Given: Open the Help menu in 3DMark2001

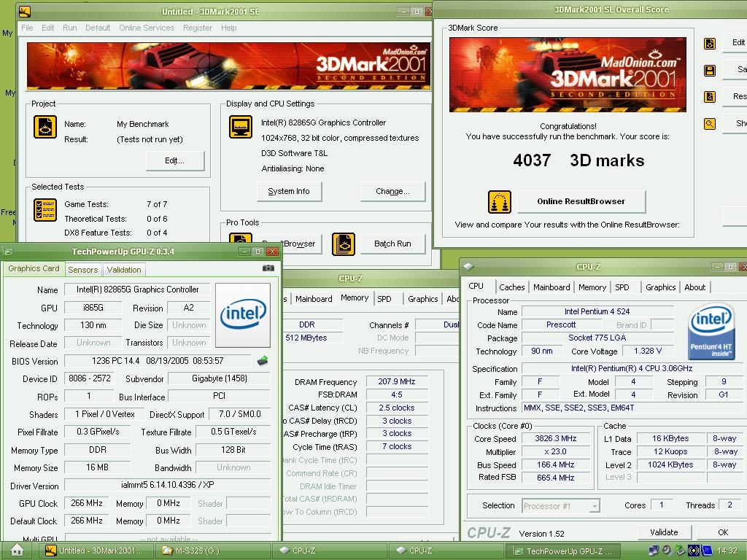Looking at the screenshot, I should tap(228, 28).
